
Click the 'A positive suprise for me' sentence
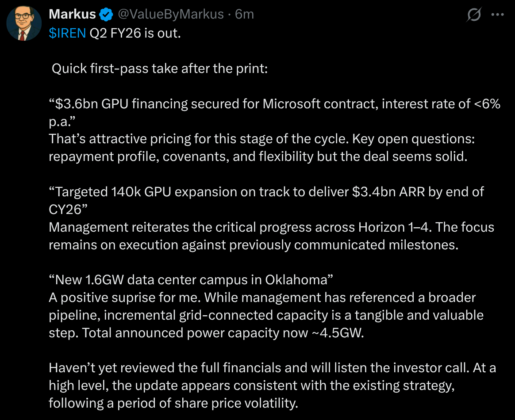click(x=124, y=298)
